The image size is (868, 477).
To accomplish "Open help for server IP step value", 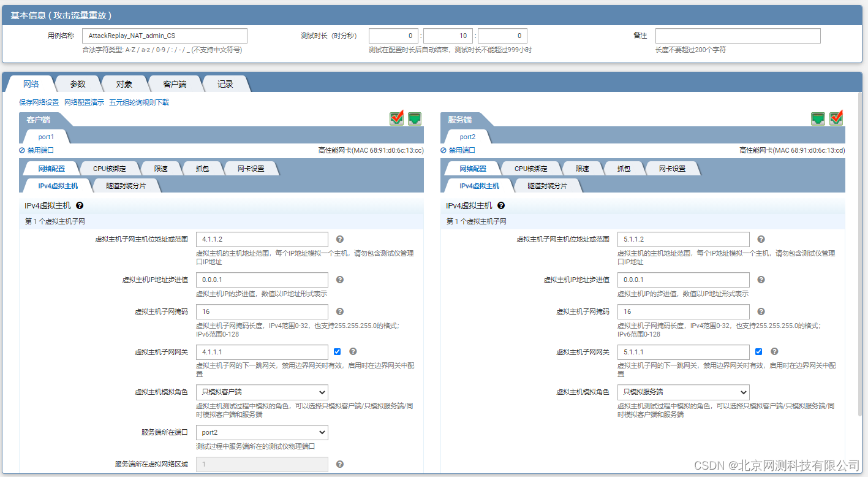I will pyautogui.click(x=761, y=280).
